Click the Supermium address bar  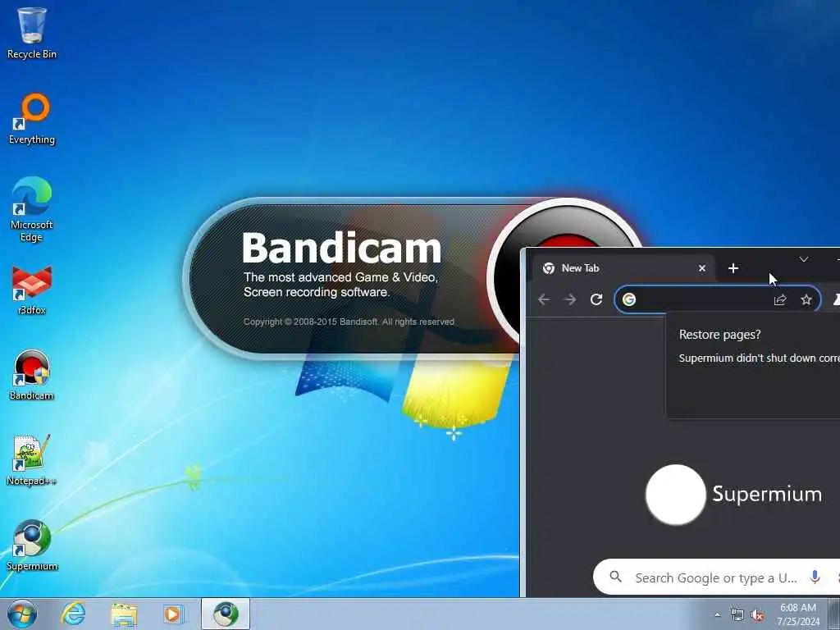point(717,299)
